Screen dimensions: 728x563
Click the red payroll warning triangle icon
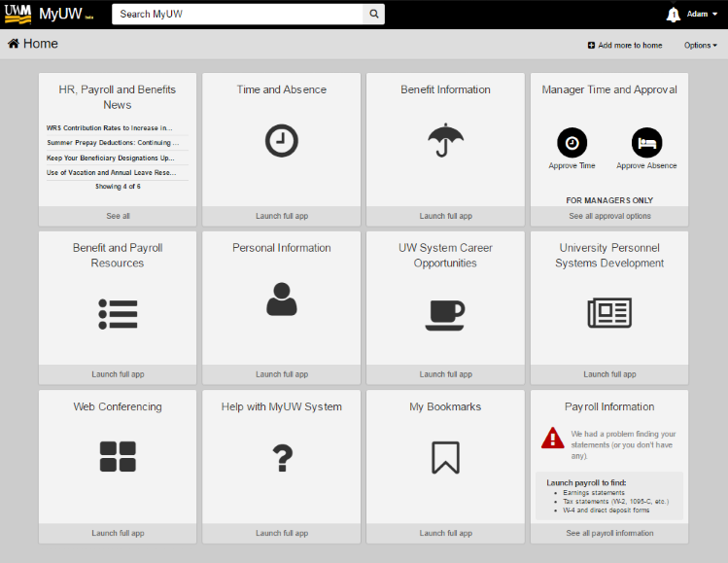[x=552, y=438]
